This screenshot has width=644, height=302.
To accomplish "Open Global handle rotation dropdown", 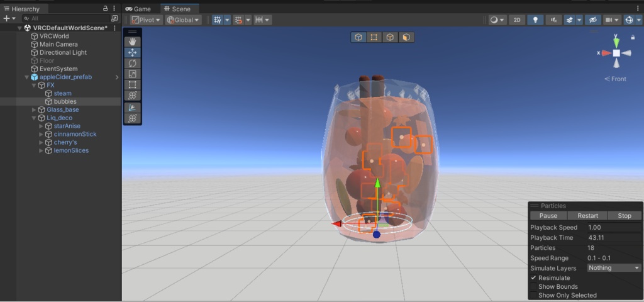I will click(183, 20).
